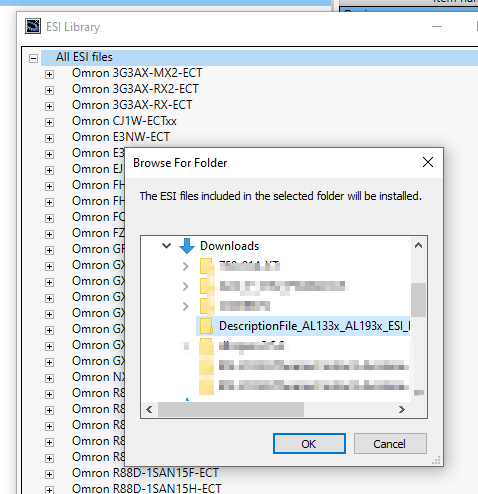Image resolution: width=478 pixels, height=494 pixels.
Task: Click the DescriptionFile_AL133x folder icon
Action: tap(206, 326)
